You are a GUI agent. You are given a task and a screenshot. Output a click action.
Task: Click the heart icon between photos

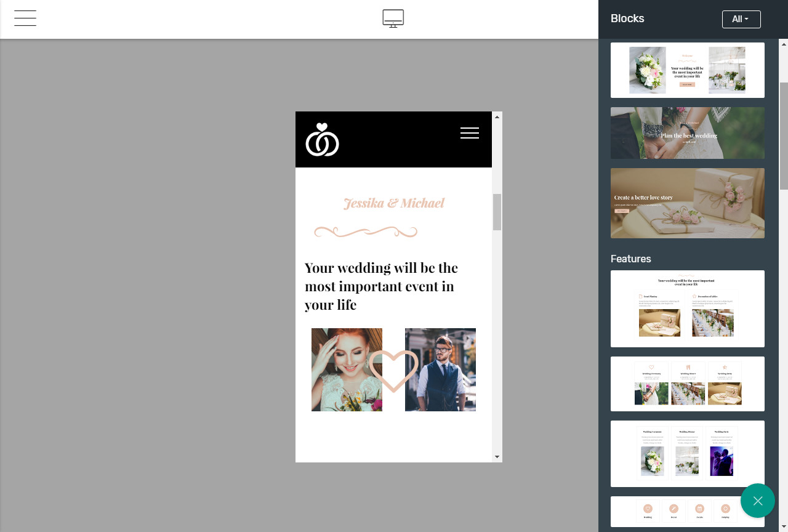pyautogui.click(x=394, y=371)
